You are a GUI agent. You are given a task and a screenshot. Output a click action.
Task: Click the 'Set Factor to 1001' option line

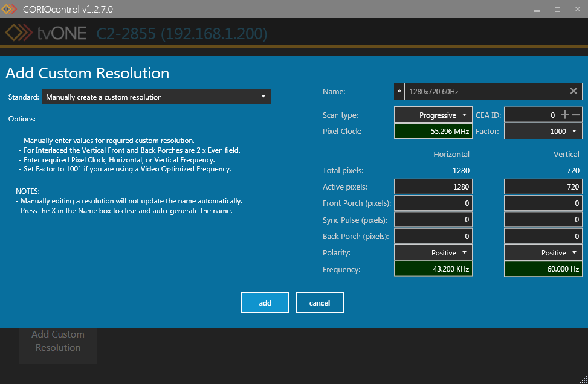(125, 169)
